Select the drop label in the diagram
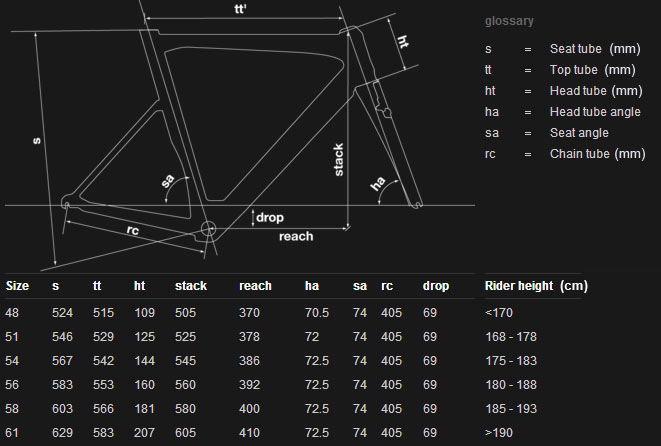Image resolution: width=661 pixels, height=446 pixels. click(x=270, y=217)
